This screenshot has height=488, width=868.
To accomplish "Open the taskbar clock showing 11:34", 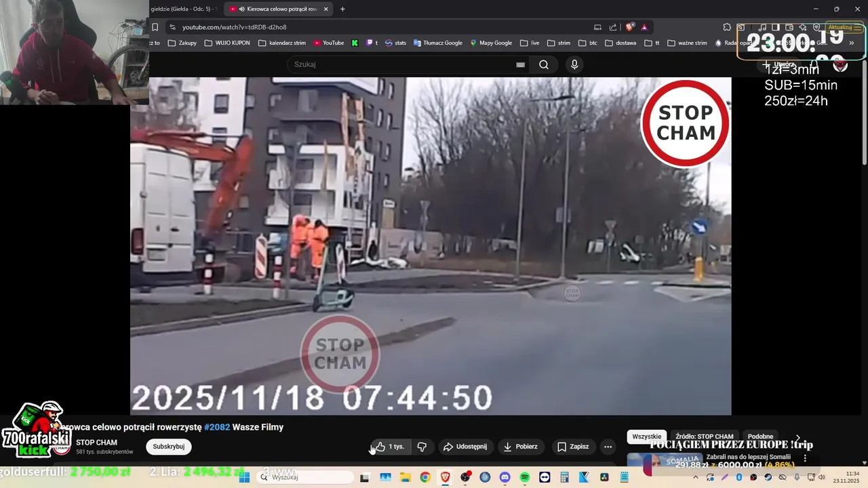I will (x=846, y=477).
